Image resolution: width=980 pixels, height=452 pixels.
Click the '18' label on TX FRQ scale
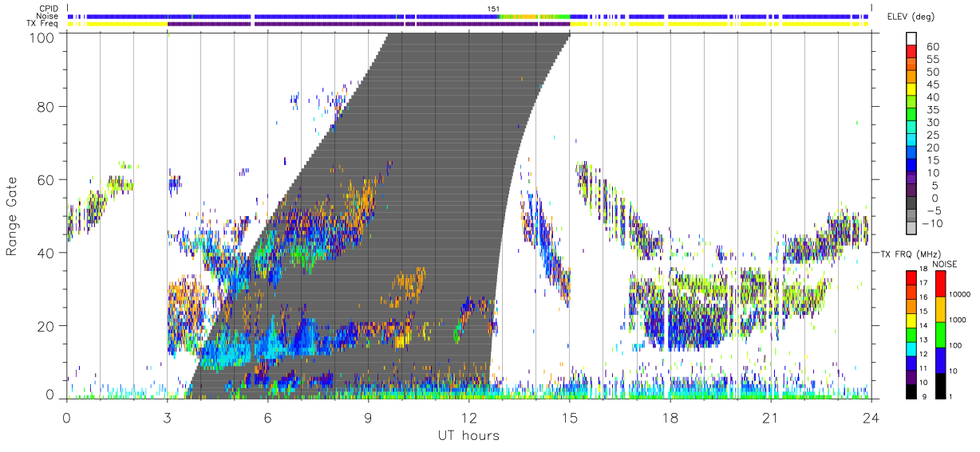click(x=923, y=269)
